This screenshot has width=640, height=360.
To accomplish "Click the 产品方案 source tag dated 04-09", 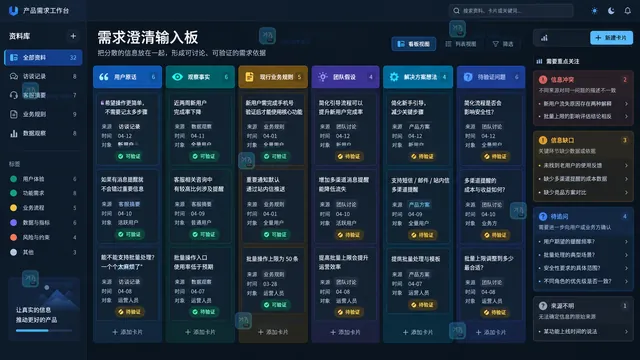I will (419, 204).
